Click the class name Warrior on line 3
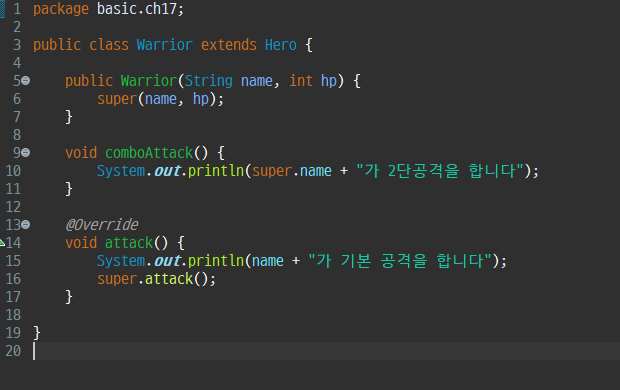Image resolution: width=620 pixels, height=390 pixels. coord(164,45)
